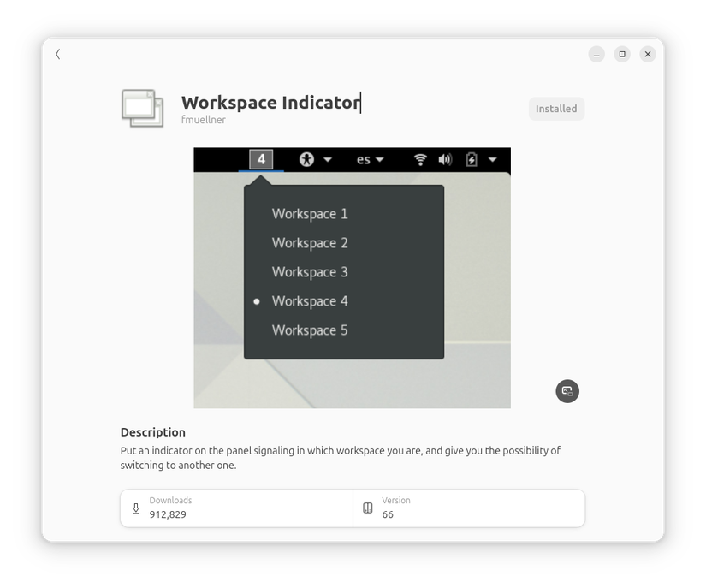Click the Wi-Fi icon in the screenshot panel

point(418,159)
